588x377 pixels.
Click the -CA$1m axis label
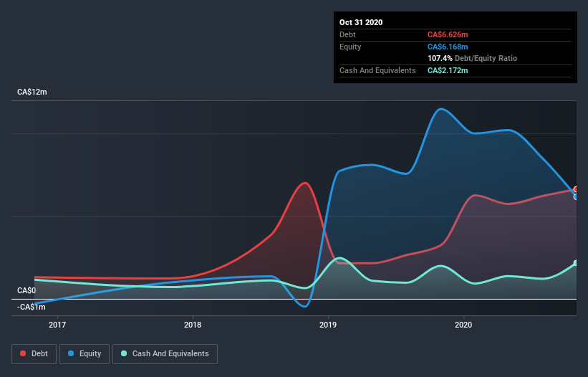(x=31, y=307)
